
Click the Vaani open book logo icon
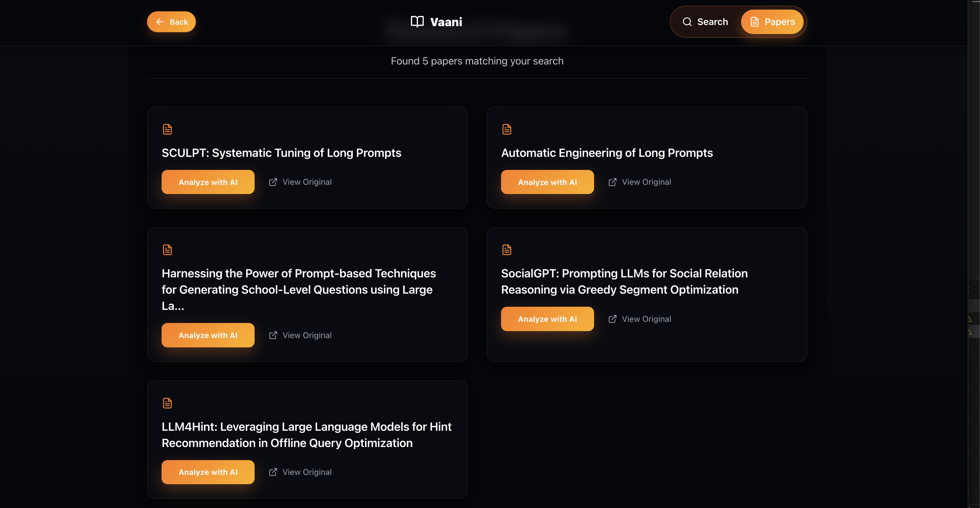(x=417, y=22)
